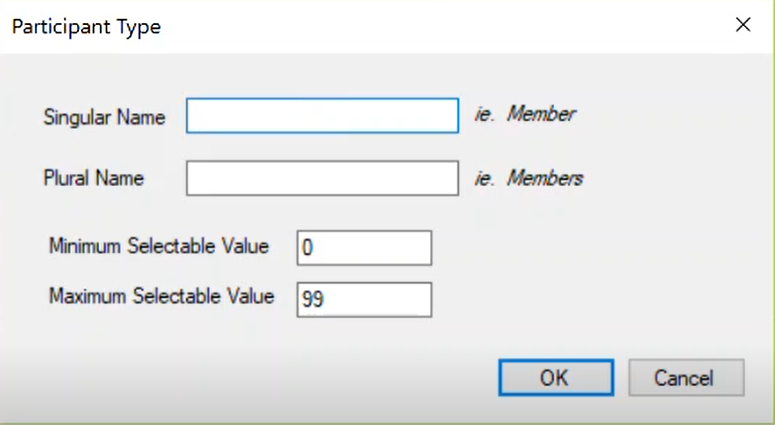Click the Minimum Selectable Value label
Image resolution: width=775 pixels, height=425 pixels.
(x=159, y=246)
